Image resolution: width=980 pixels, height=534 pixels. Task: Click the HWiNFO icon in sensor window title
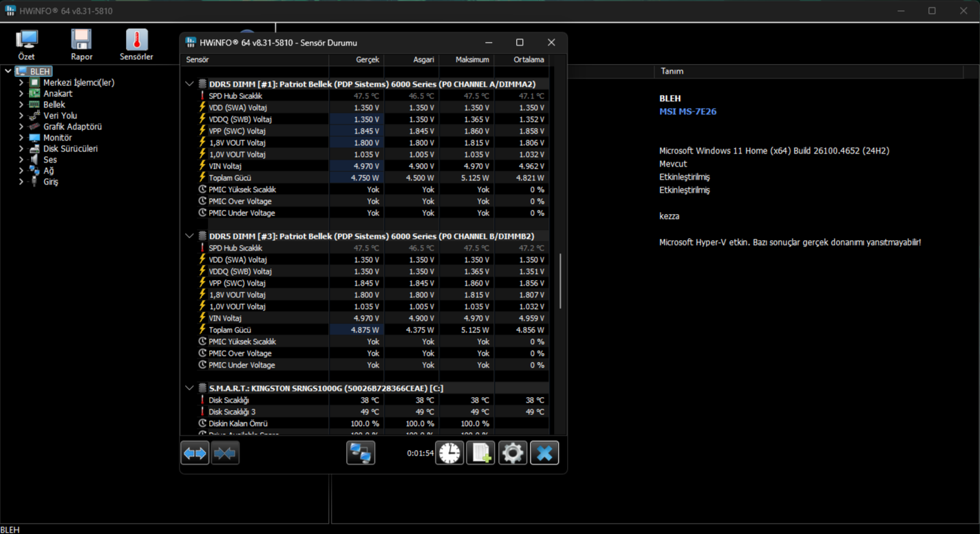(191, 43)
